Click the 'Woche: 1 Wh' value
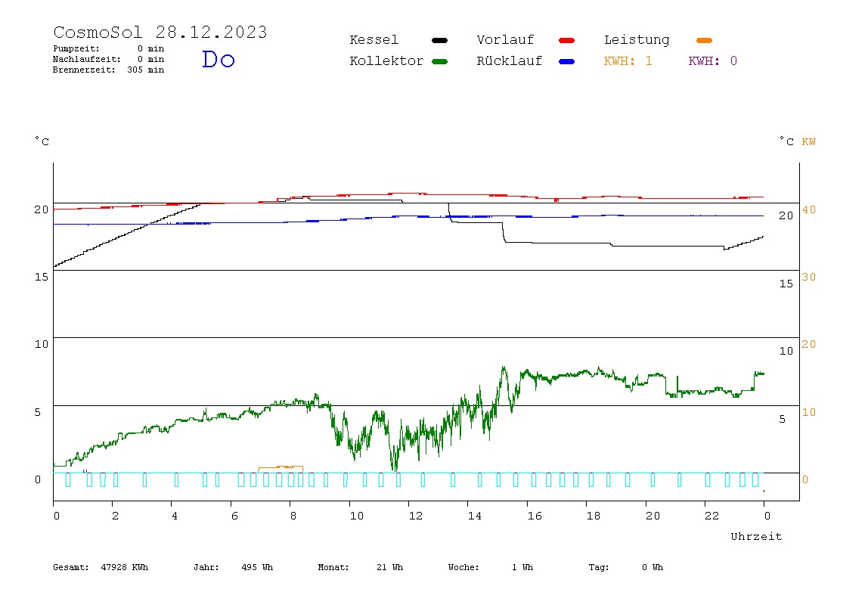 click(x=491, y=567)
